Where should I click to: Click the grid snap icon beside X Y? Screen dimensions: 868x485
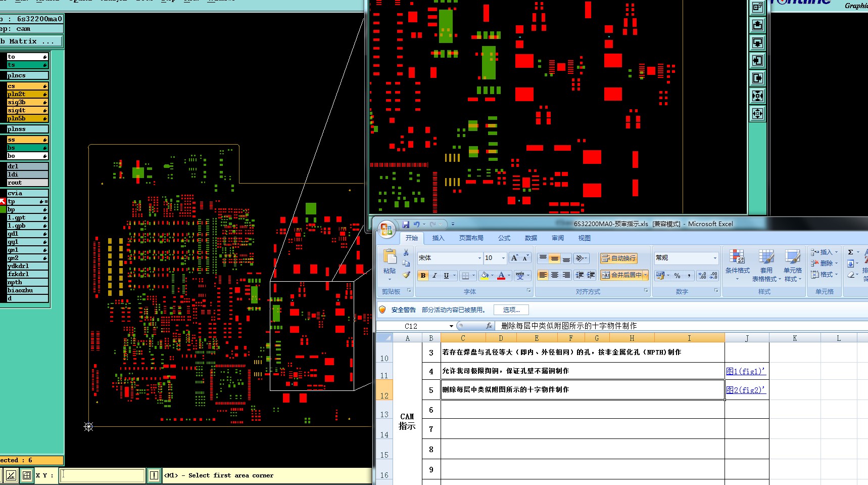pos(27,475)
